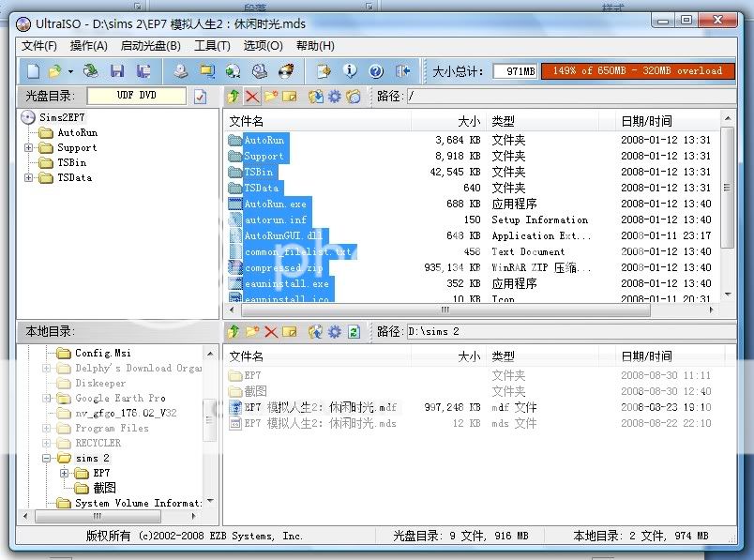
Task: Click the Help question mark icon
Action: click(x=376, y=70)
